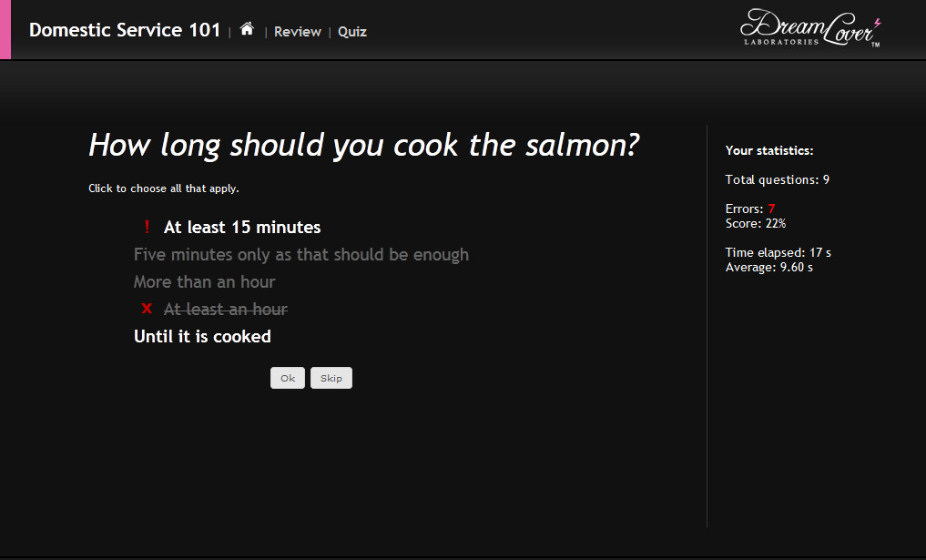
Task: Click the salmon question heading
Action: (364, 146)
